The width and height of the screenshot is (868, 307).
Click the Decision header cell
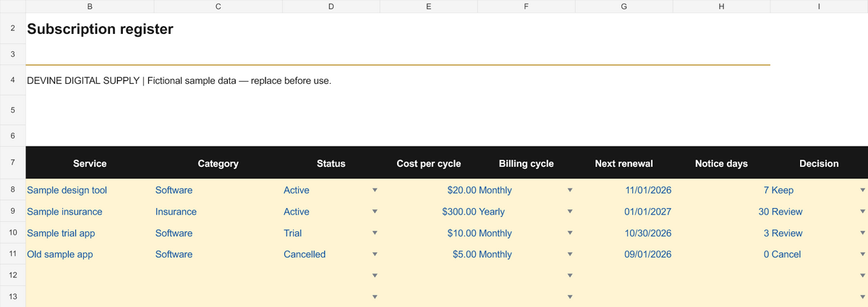click(819, 163)
